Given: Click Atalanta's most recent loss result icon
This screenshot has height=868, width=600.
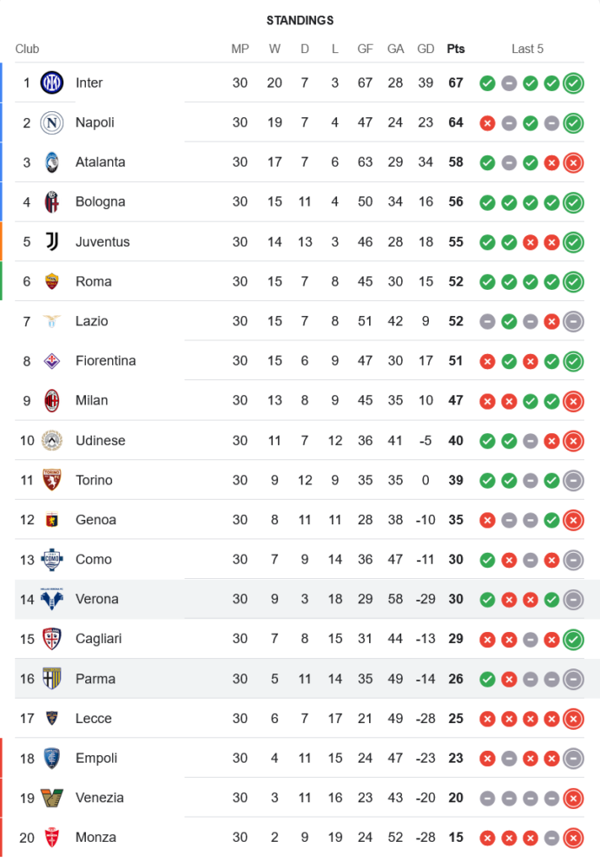Looking at the screenshot, I should 573,162.
